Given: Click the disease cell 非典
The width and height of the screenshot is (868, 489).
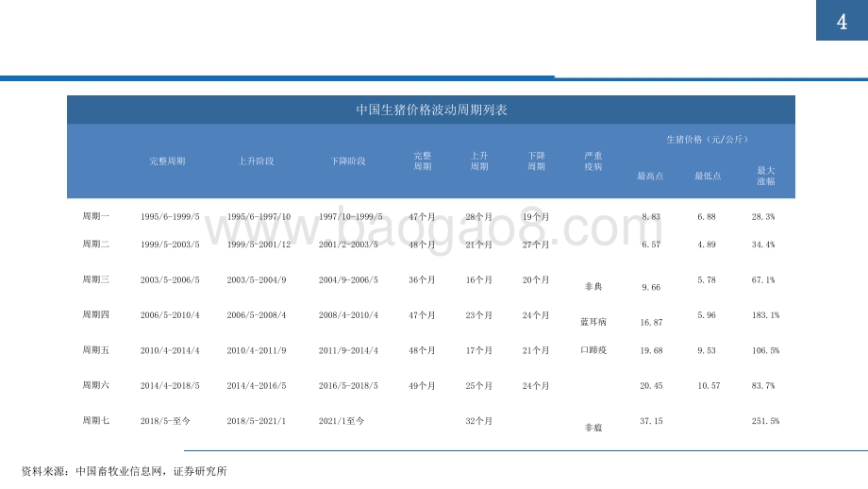Looking at the screenshot, I should coord(593,286).
